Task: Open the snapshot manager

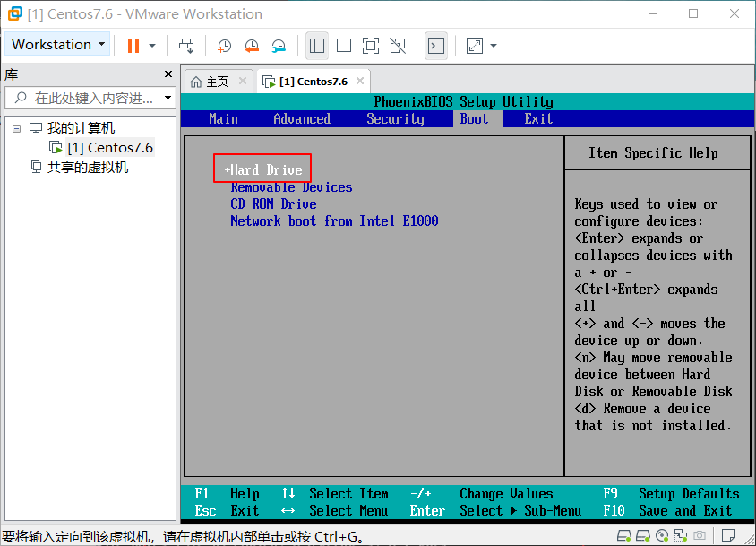Action: (x=279, y=46)
